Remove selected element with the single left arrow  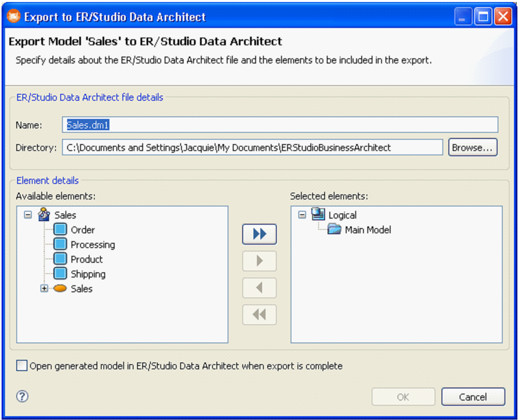pos(259,288)
